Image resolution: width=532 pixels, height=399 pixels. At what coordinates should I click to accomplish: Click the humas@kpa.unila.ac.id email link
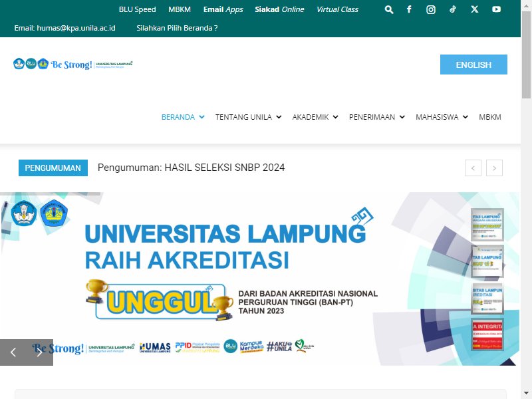pyautogui.click(x=76, y=28)
